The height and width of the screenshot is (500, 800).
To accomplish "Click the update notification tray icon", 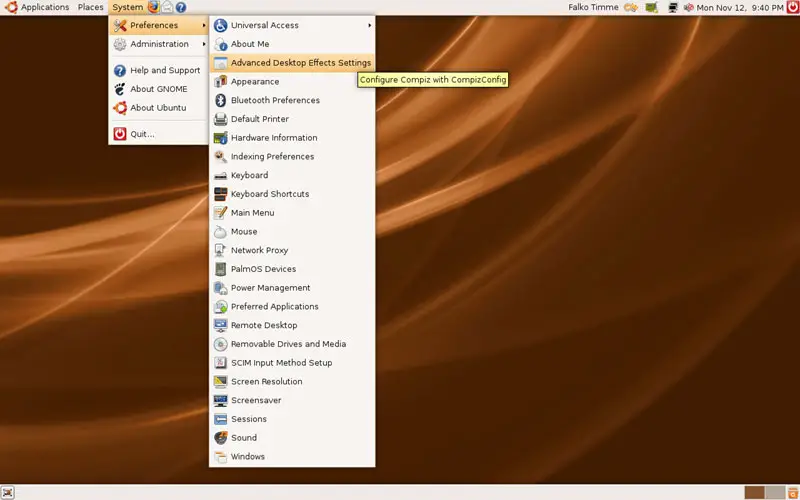I will click(631, 7).
